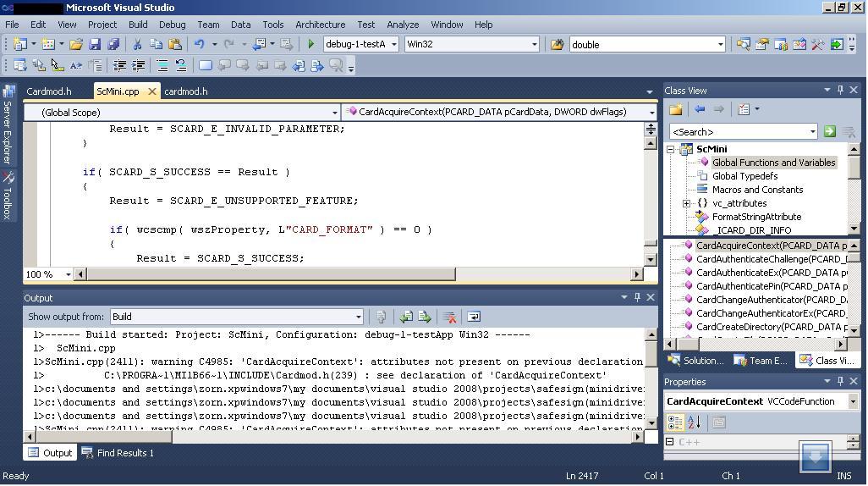Switch to the Cardmod.h tab

[x=49, y=91]
